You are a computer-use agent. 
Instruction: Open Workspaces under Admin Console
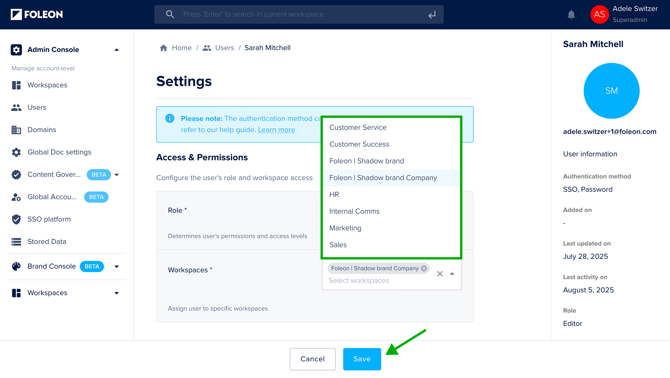47,85
